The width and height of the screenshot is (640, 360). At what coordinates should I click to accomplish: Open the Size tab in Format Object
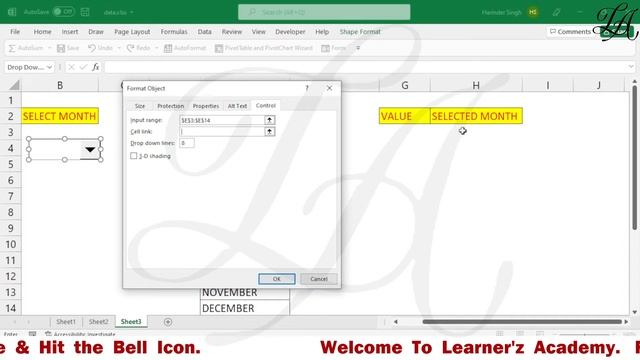point(140,106)
